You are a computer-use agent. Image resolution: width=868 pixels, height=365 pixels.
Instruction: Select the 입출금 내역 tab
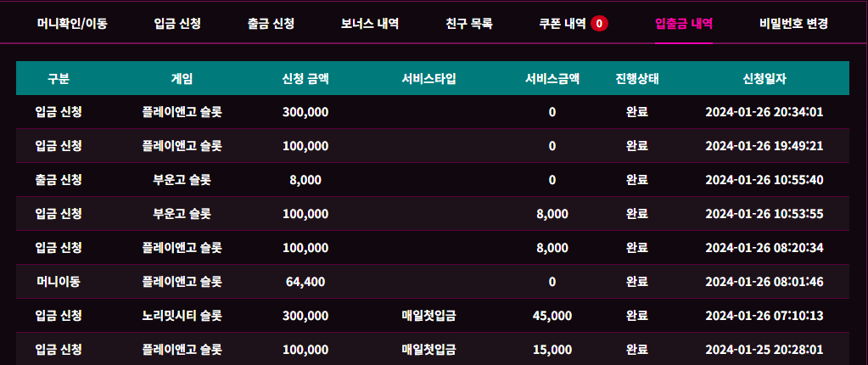[x=684, y=24]
